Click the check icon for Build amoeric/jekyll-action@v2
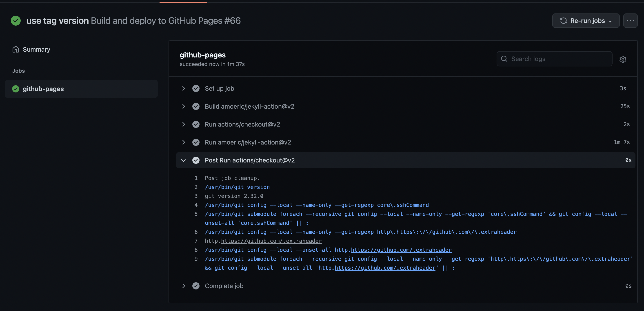 [196, 107]
